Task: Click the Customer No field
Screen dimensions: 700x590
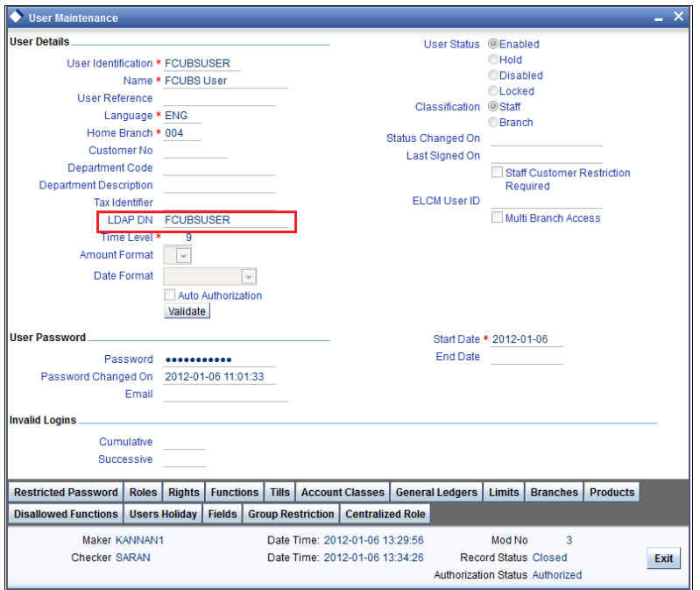Action: click(x=195, y=151)
